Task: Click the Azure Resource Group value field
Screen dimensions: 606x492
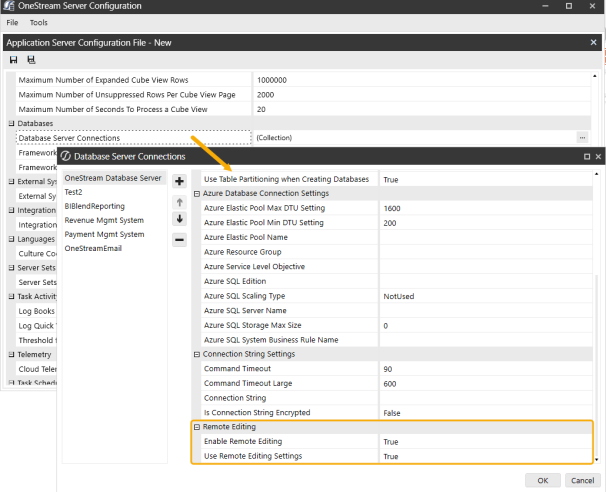Action: (486, 252)
